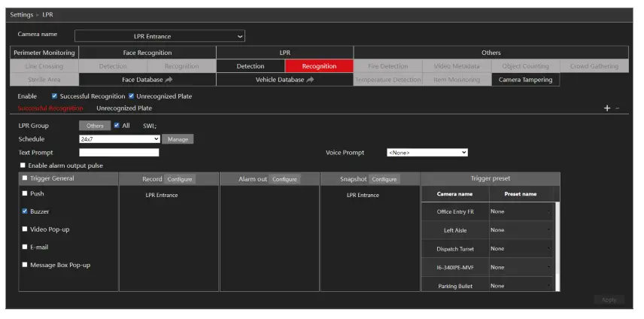The width and height of the screenshot is (644, 319).
Task: Select the LPR Detection tab
Action: pyautogui.click(x=251, y=66)
